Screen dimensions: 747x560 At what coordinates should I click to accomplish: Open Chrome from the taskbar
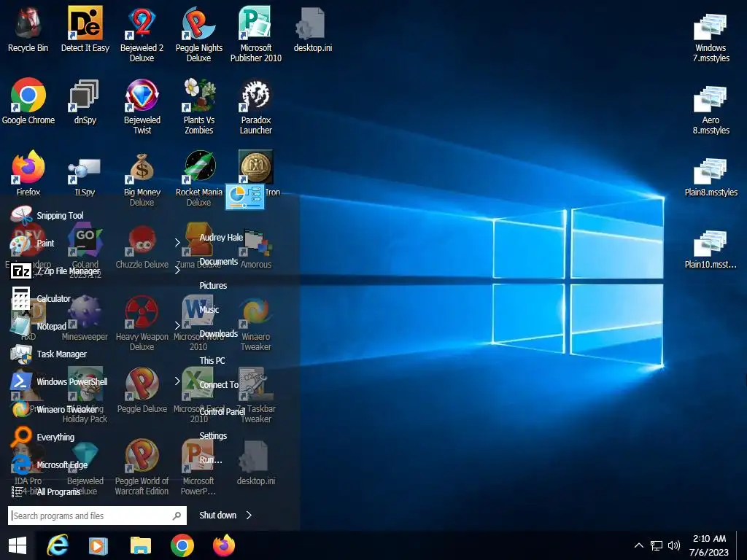[x=182, y=545]
